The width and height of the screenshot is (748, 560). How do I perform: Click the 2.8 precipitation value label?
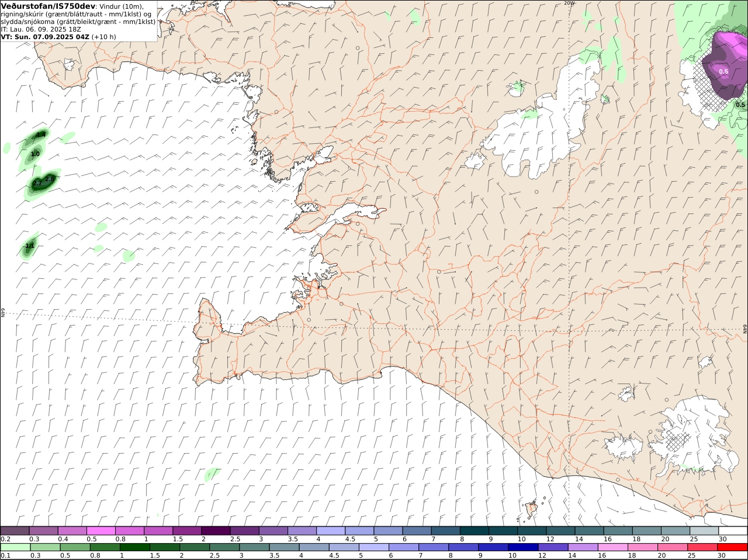coord(50,178)
